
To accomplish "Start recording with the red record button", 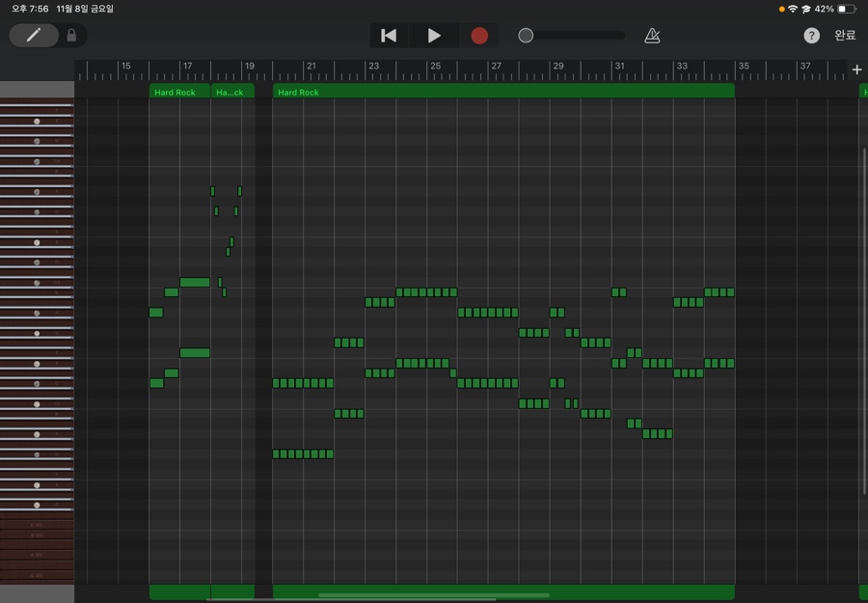I will 479,36.
